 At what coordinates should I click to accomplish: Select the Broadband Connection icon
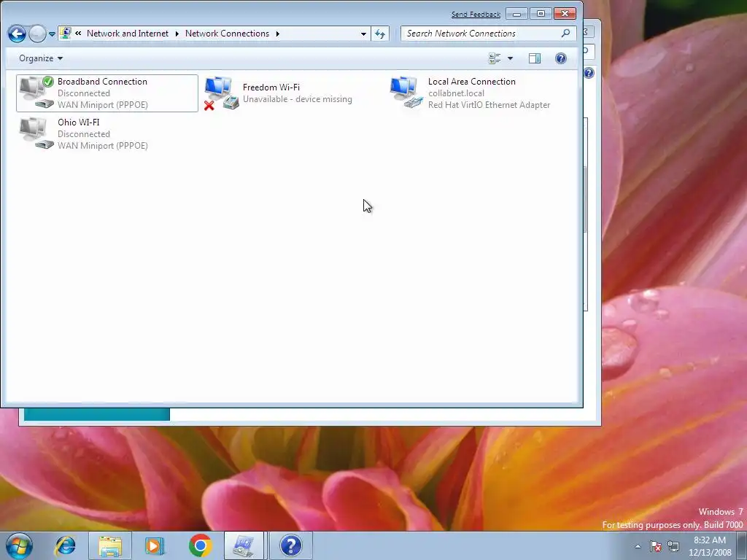click(36, 93)
